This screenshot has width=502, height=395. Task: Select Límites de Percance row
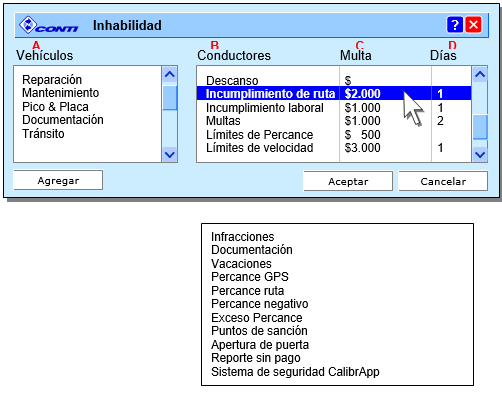point(334,135)
